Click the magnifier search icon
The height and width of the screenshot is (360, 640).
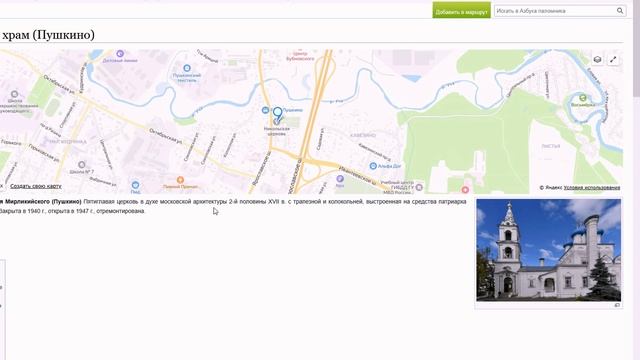[x=620, y=11]
